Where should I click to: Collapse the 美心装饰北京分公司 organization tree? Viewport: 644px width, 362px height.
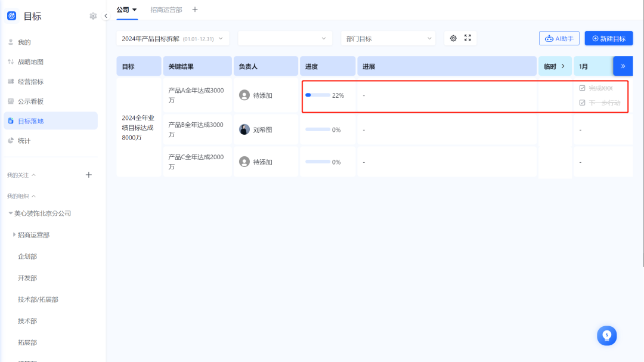pyautogui.click(x=8, y=214)
